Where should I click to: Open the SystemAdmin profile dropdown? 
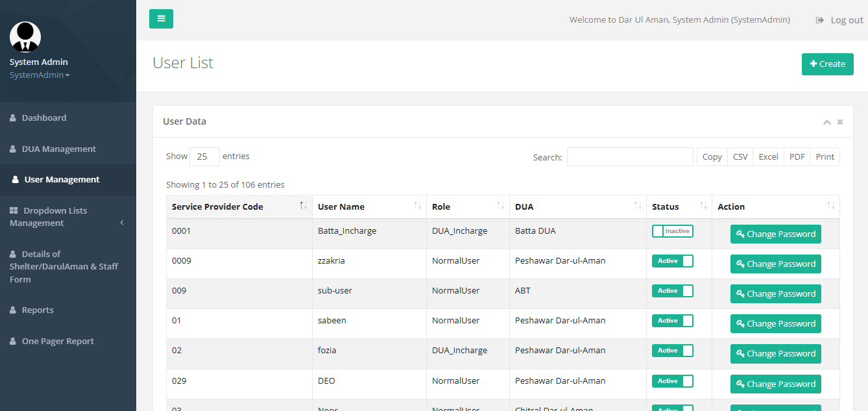point(40,75)
